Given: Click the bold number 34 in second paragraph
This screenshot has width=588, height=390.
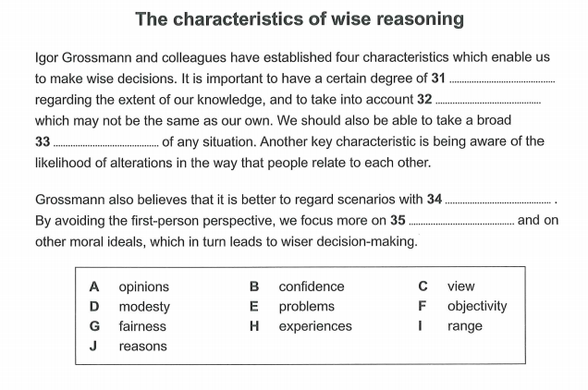Looking at the screenshot, I should pyautogui.click(x=435, y=199).
